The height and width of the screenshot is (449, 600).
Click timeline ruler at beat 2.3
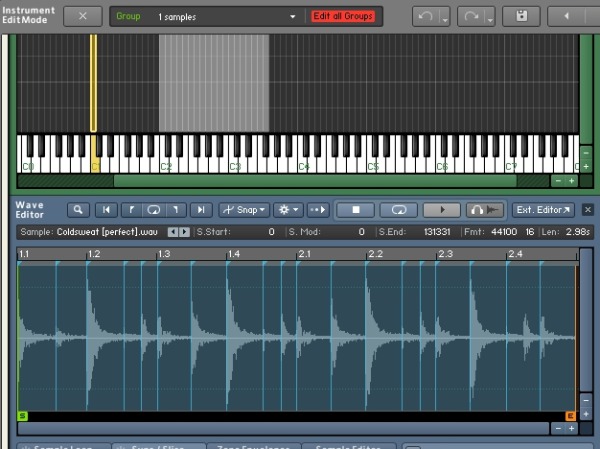tap(445, 254)
